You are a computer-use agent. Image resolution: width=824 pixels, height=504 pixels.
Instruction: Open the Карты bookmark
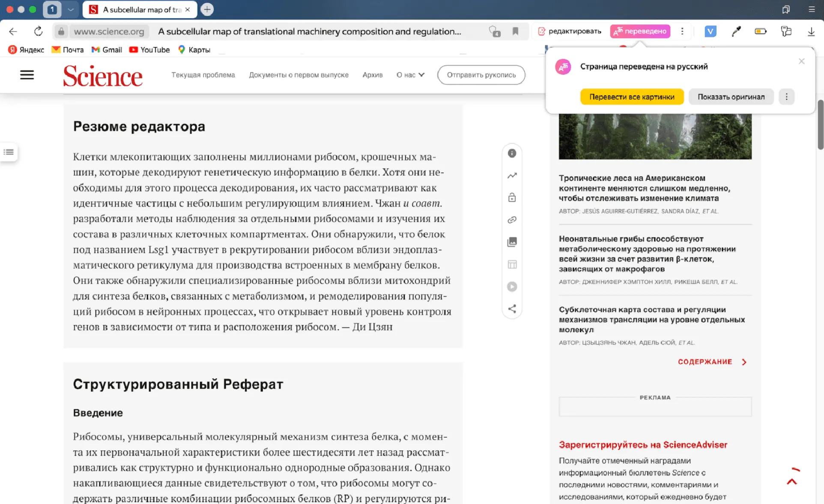coord(194,50)
